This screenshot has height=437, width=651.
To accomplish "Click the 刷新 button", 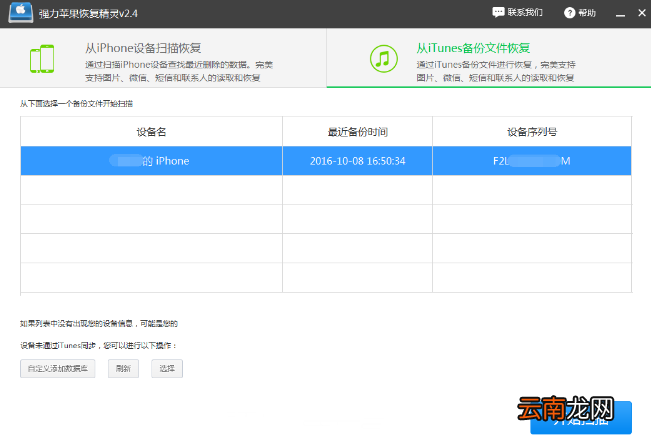I will (123, 369).
